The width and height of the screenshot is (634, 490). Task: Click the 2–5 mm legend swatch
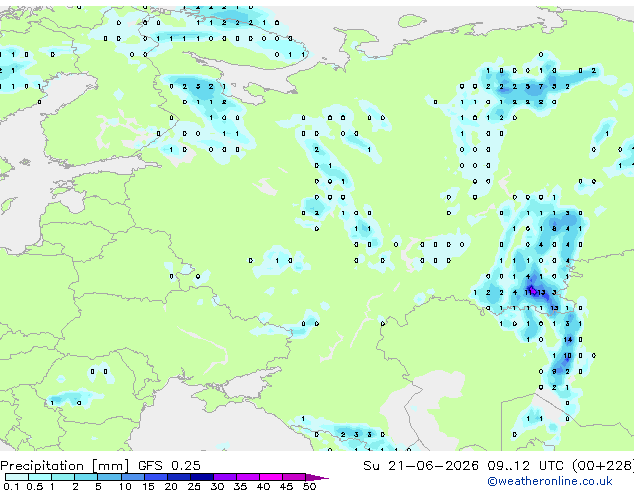[x=86, y=477]
